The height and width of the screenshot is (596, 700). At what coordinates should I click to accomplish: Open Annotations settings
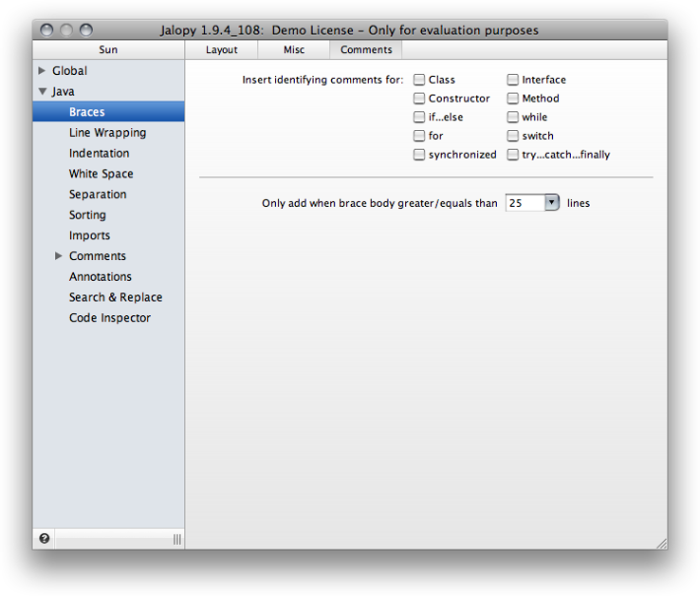click(x=101, y=277)
